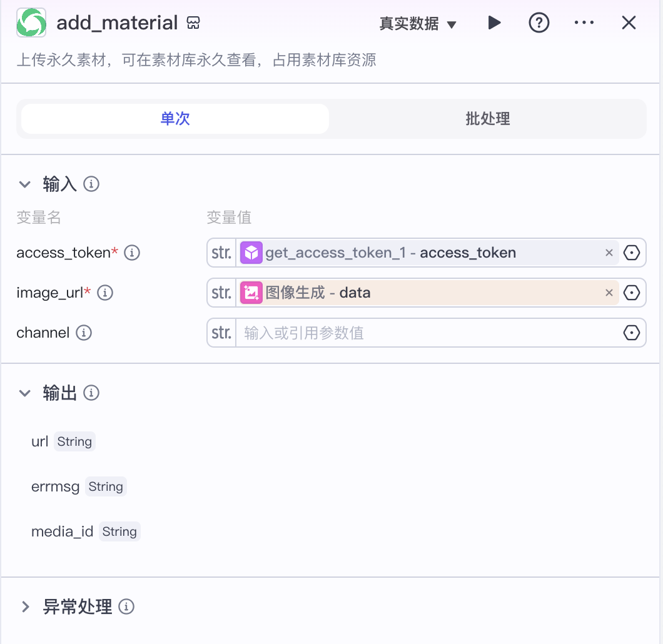
Task: Run the node with the play button
Action: coord(494,23)
